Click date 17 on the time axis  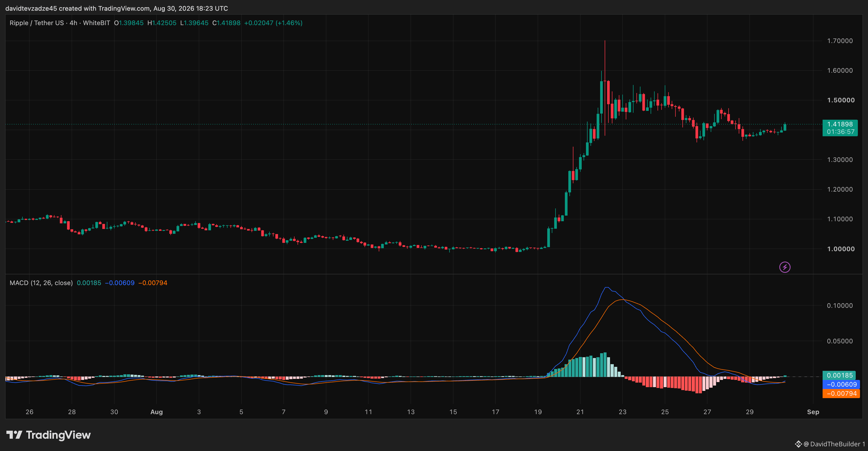click(x=495, y=412)
